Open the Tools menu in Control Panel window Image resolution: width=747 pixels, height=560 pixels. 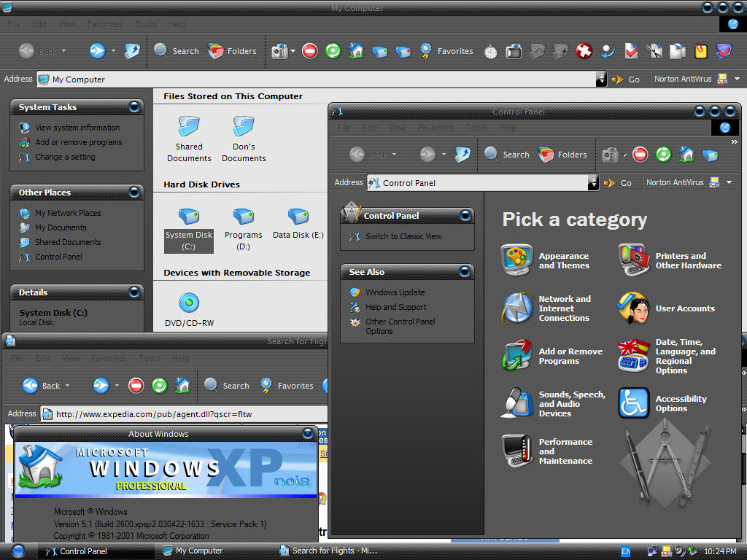coord(476,128)
